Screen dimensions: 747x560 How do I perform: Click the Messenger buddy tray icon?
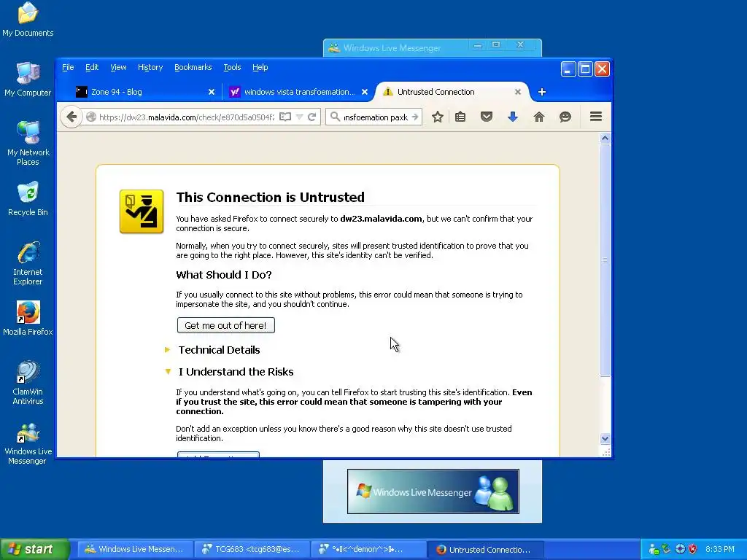coord(654,549)
